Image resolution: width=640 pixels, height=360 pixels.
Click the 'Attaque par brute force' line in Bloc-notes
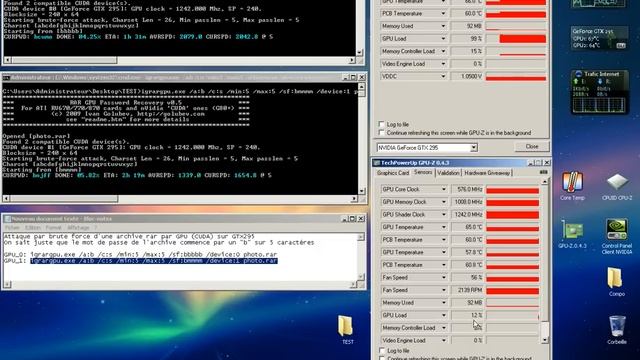click(129, 236)
